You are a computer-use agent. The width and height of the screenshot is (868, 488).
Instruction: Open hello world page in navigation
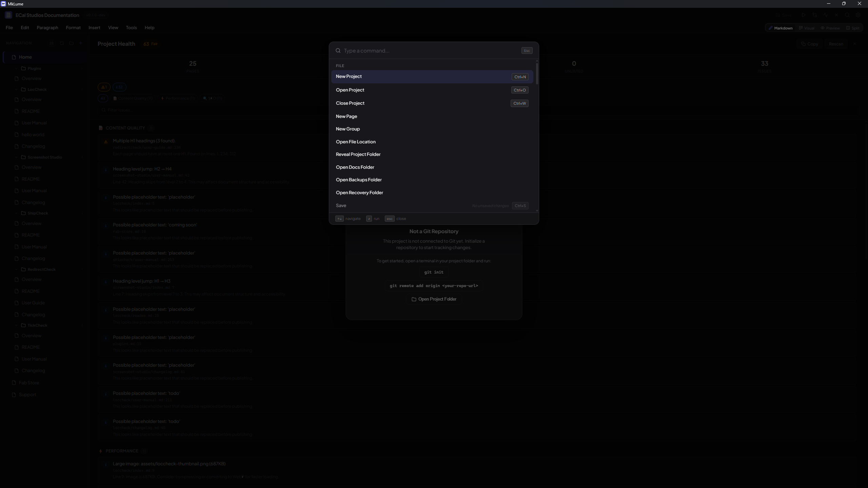click(x=33, y=135)
